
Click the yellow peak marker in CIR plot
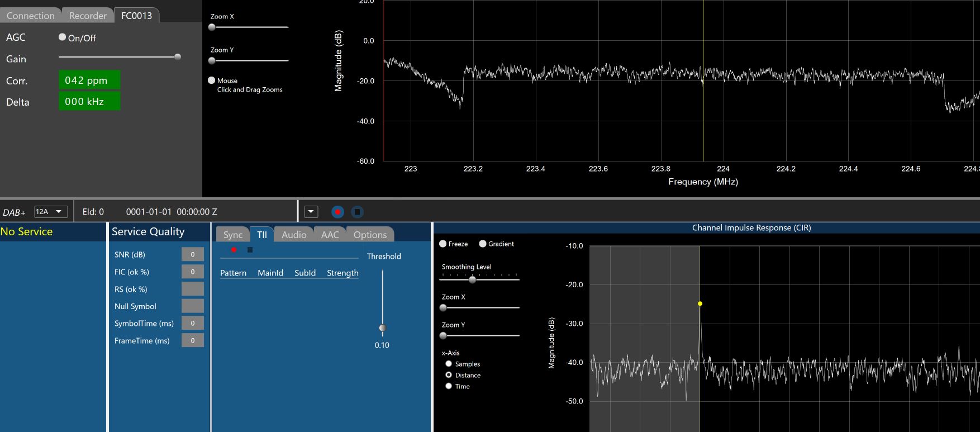700,303
